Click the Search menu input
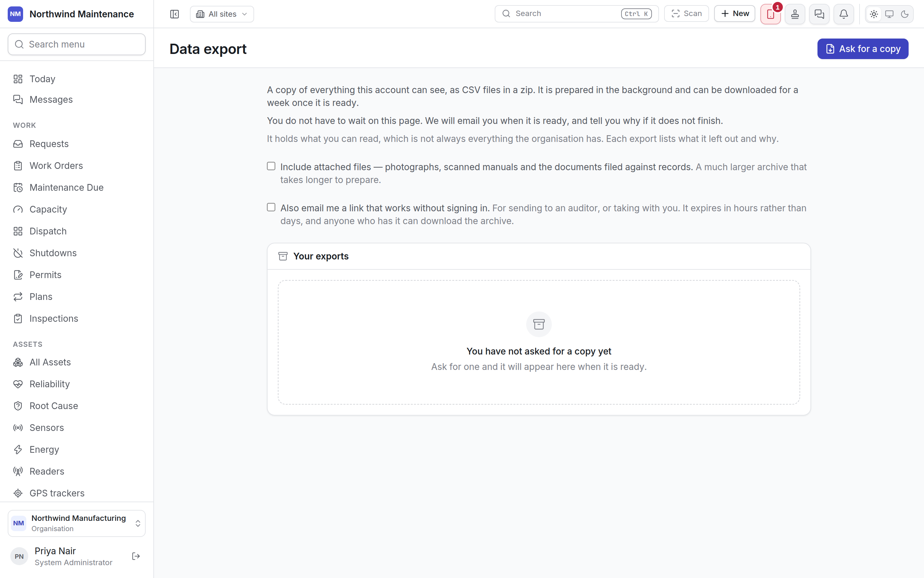Viewport: 924px width, 578px height. pos(77,44)
